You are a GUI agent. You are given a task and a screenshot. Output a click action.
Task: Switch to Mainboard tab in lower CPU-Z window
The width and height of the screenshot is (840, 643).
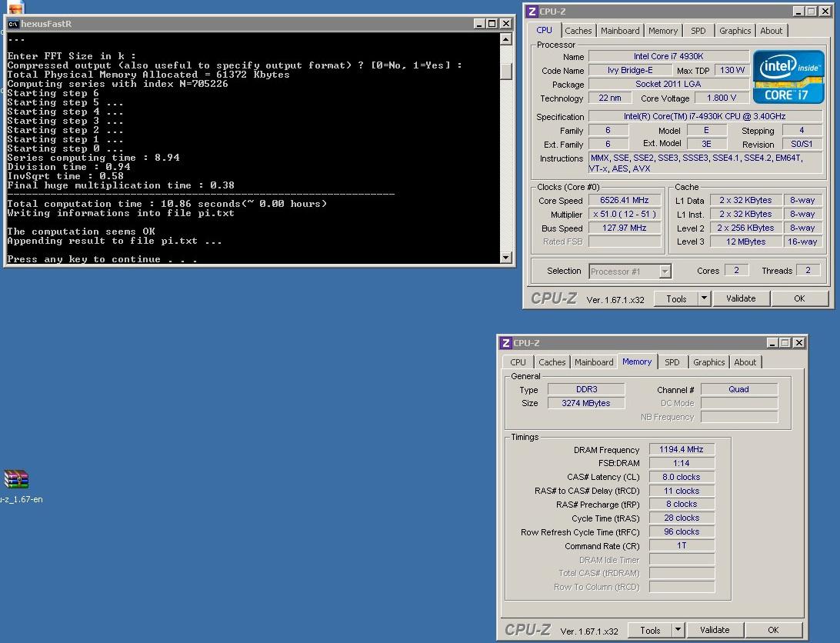(x=594, y=363)
